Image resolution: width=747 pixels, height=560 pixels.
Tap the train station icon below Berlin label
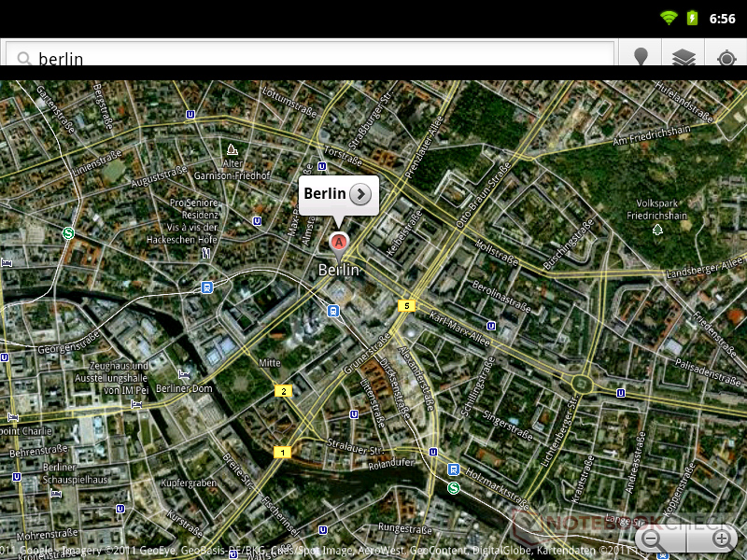[x=333, y=311]
